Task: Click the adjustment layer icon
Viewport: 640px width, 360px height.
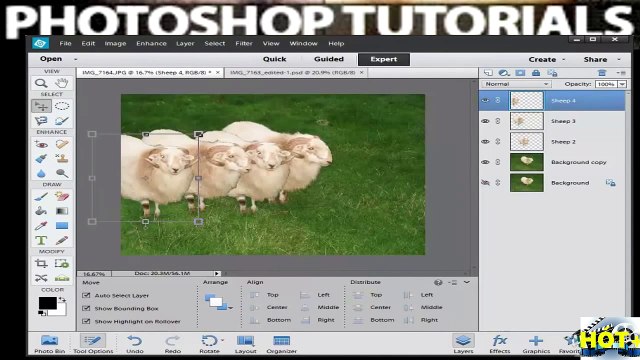Action: (504, 73)
